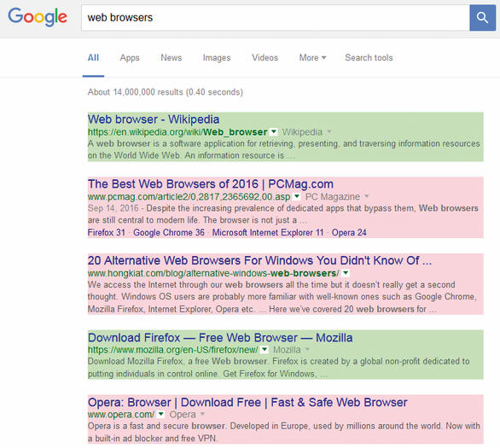The width and height of the screenshot is (500, 448).
Task: Expand the gray Wikipedia source label arrow
Action: [x=329, y=131]
